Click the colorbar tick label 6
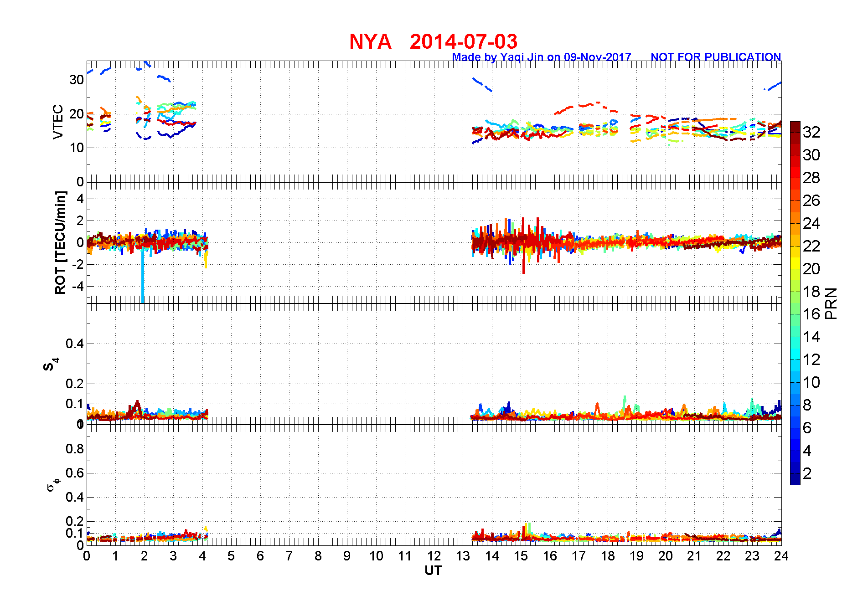The height and width of the screenshot is (606, 868). 807,428
